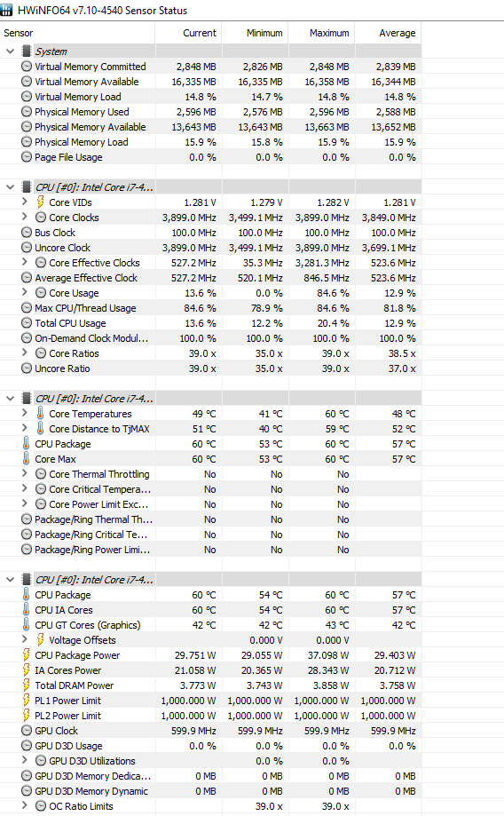Select the PL1 Power Limit row
Image resolution: width=504 pixels, height=816 pixels.
point(210,701)
